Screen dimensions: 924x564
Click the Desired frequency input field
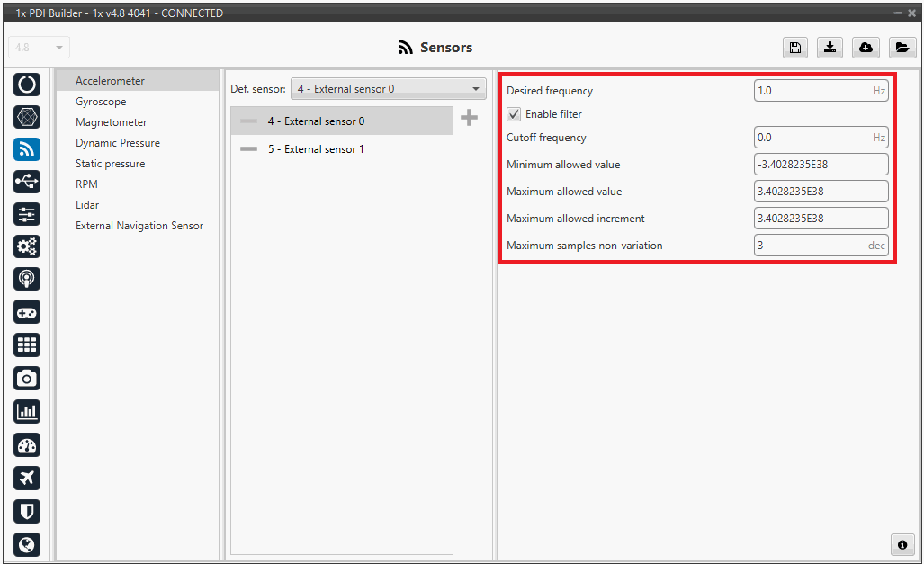811,91
